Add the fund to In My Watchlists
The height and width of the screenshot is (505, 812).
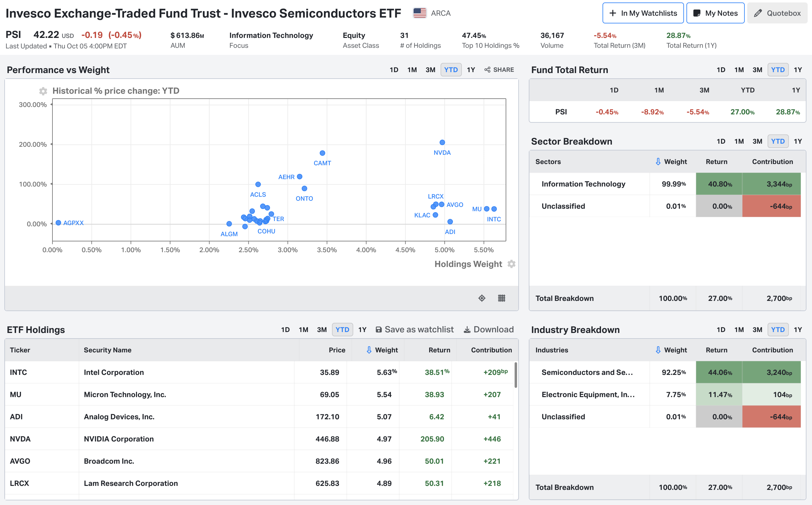[x=643, y=13]
